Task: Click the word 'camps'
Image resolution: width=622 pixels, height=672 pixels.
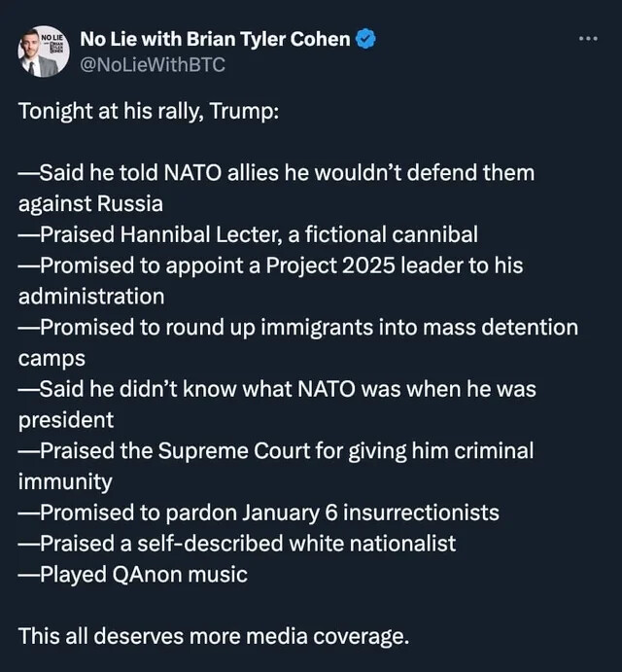Action: [52, 359]
